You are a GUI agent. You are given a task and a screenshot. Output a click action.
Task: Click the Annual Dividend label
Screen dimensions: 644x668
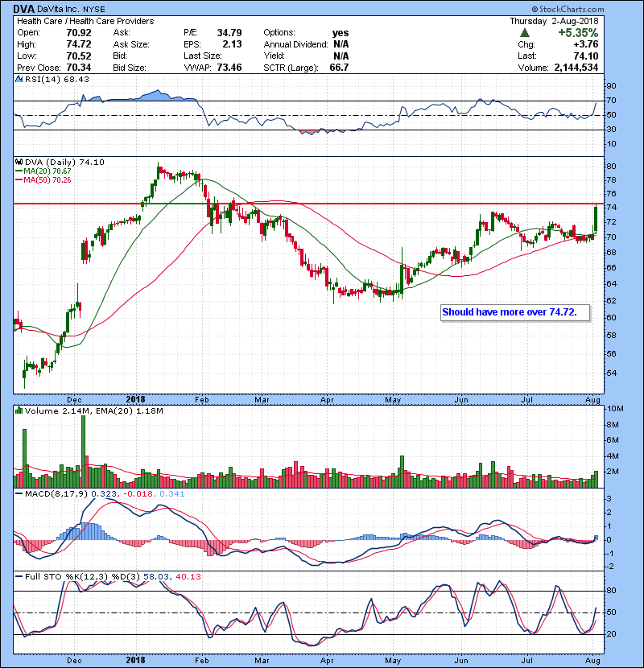[295, 44]
